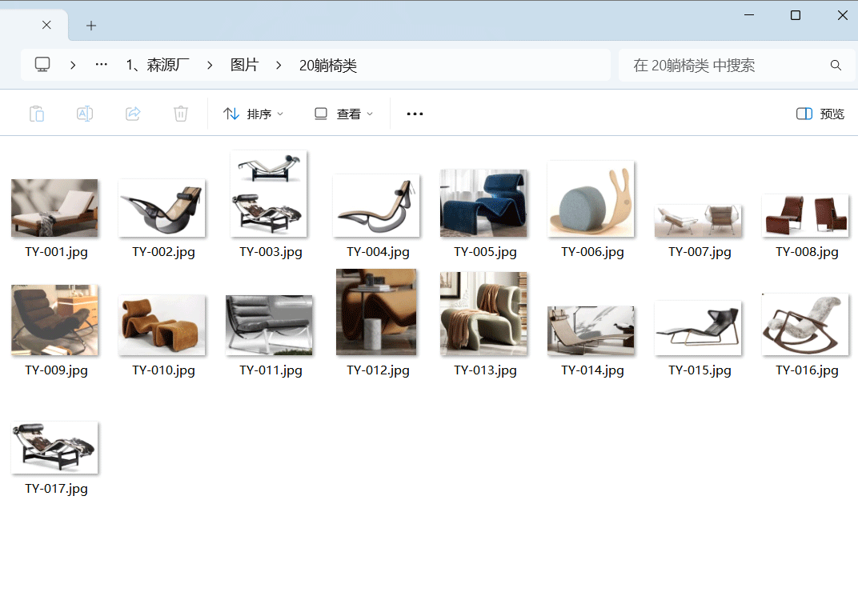Click the file name text TY-016.jpg

coord(807,370)
